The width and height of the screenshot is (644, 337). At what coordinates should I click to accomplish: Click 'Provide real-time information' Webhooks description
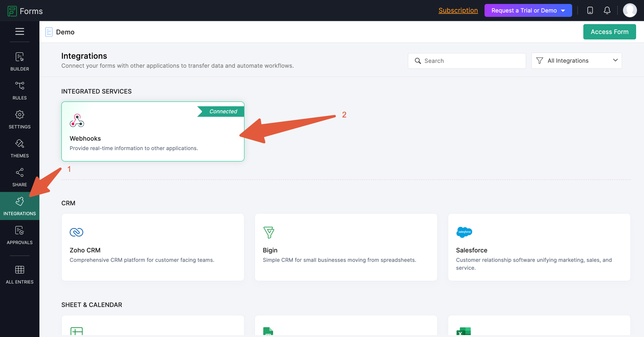point(134,148)
